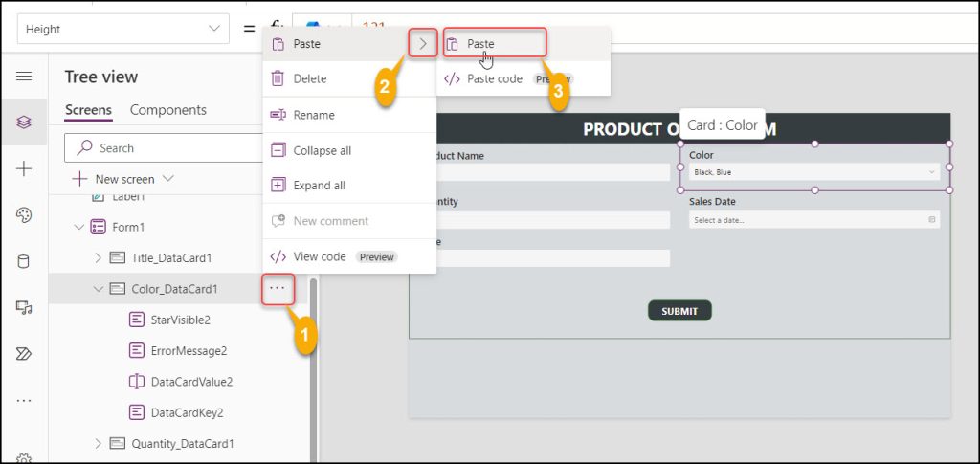
Task: Choose Delete in the context menu
Action: (x=349, y=78)
